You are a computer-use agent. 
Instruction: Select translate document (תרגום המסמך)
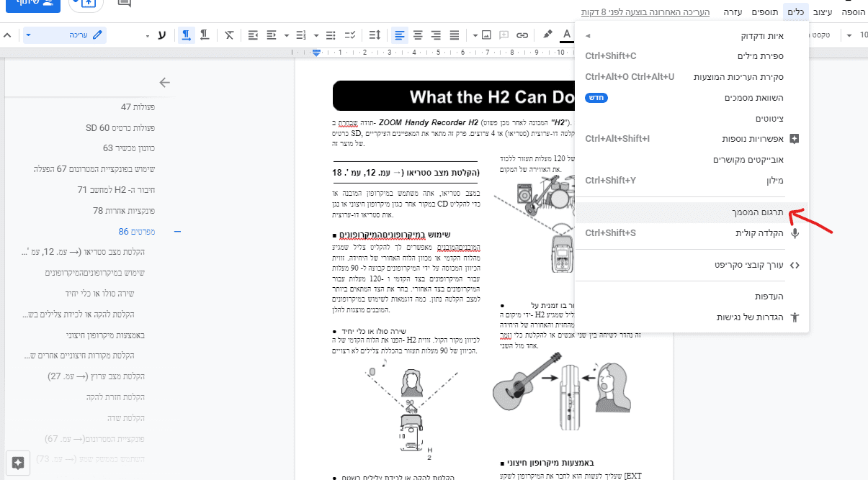(692, 212)
